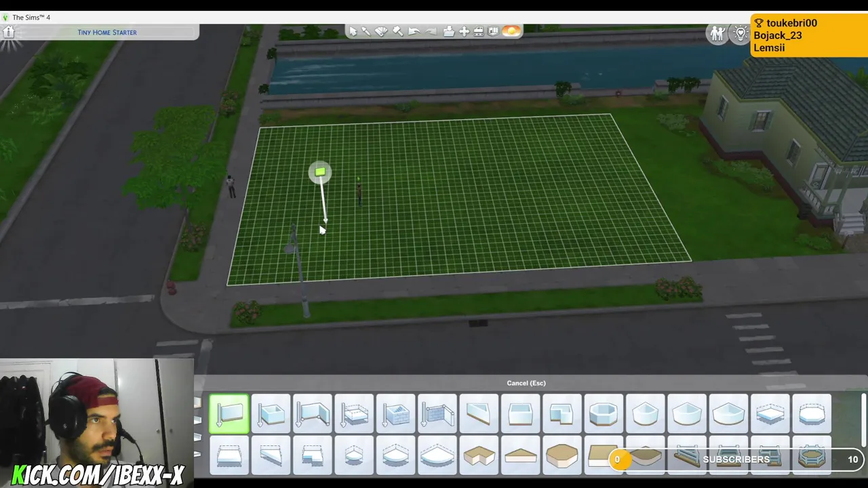Select the Sledgehammer demolish tool

point(398,31)
